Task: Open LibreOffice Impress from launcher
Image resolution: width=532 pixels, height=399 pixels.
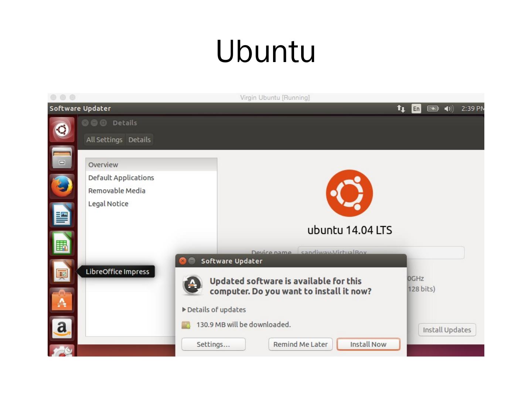Action: [62, 272]
